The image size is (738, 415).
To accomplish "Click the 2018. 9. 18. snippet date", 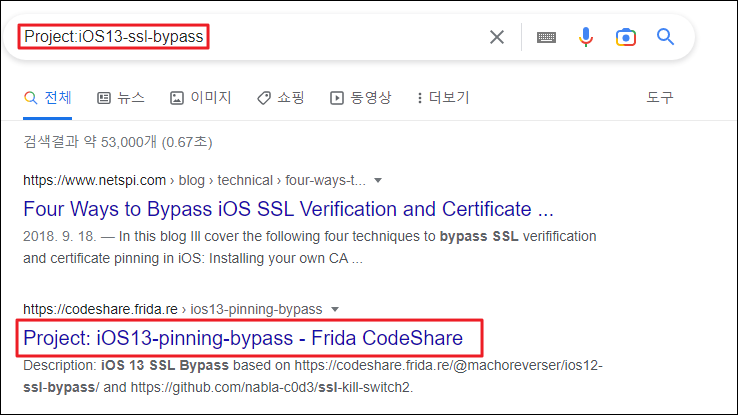I will [59, 236].
